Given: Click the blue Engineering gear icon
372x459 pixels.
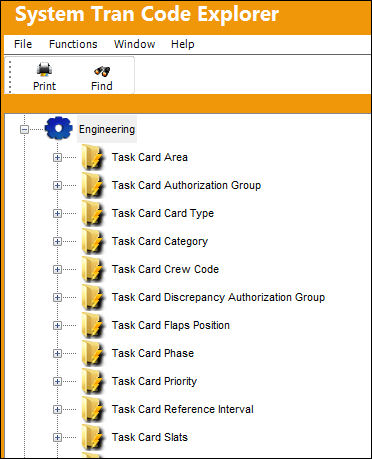Looking at the screenshot, I should pyautogui.click(x=59, y=128).
